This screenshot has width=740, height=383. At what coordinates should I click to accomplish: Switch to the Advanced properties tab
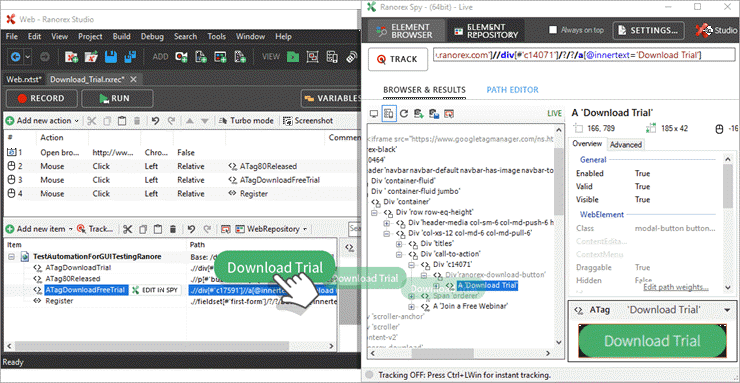[626, 145]
